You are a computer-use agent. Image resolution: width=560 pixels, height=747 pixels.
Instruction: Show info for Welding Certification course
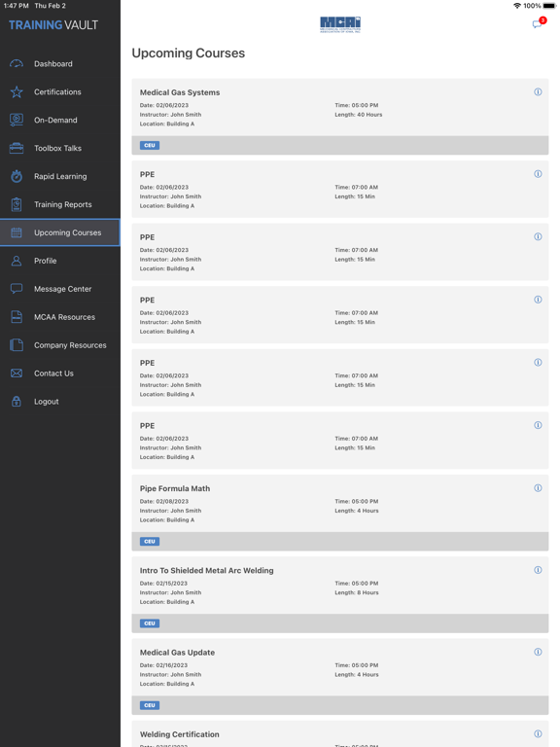(x=538, y=733)
